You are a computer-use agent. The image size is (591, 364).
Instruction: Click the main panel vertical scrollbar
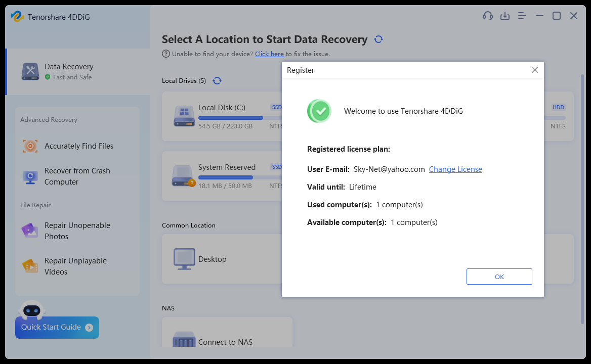coord(582,199)
